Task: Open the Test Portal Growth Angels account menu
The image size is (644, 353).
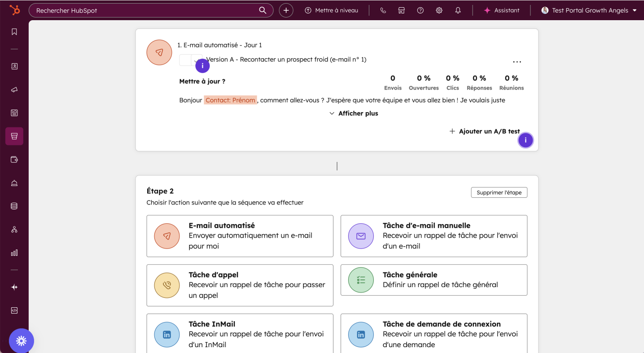Action: pyautogui.click(x=588, y=10)
